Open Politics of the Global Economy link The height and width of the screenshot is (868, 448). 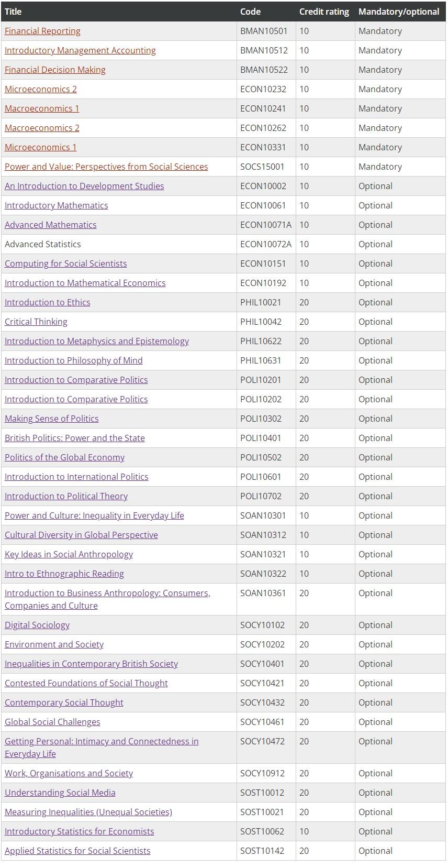click(65, 457)
